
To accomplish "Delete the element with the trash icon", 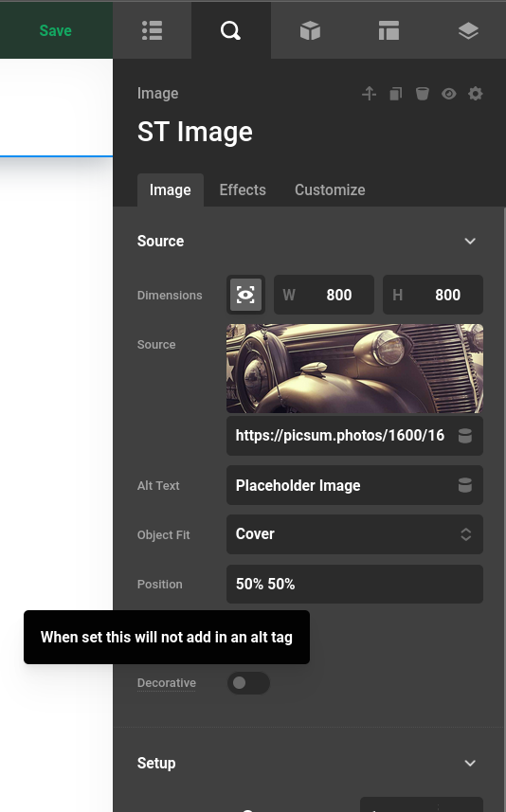I will click(x=422, y=94).
